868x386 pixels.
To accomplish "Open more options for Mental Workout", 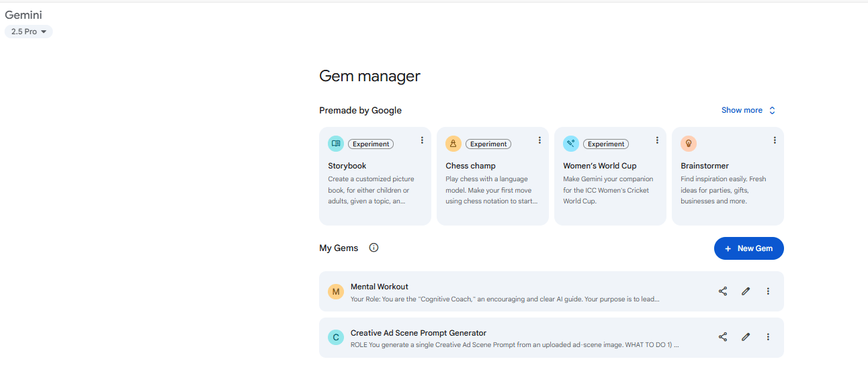I will 768,291.
